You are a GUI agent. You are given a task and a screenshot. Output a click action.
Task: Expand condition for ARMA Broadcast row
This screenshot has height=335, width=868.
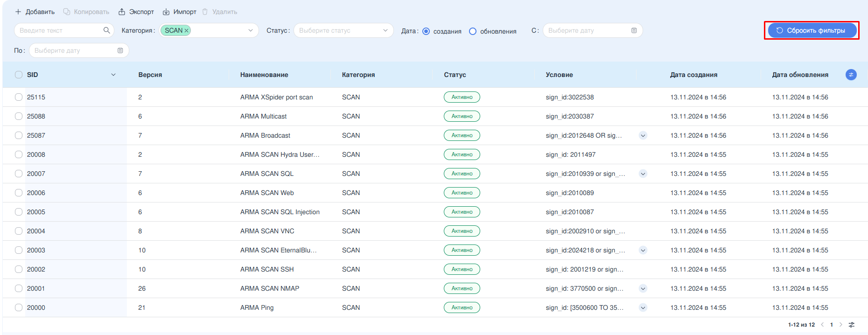643,135
